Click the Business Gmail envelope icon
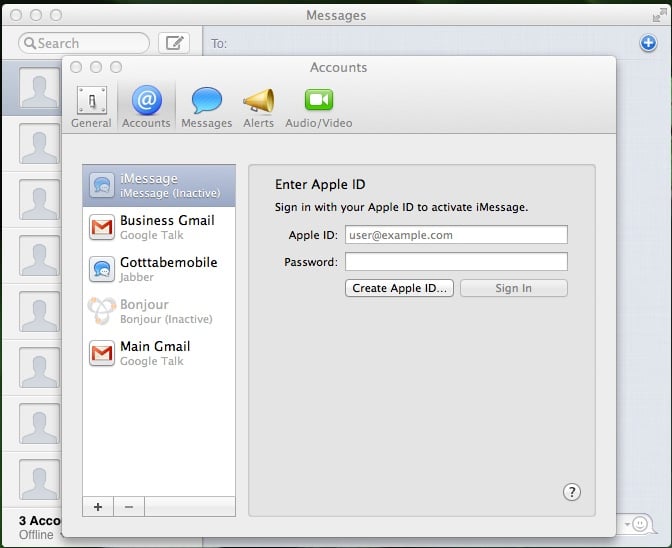The height and width of the screenshot is (548, 672). 102,227
